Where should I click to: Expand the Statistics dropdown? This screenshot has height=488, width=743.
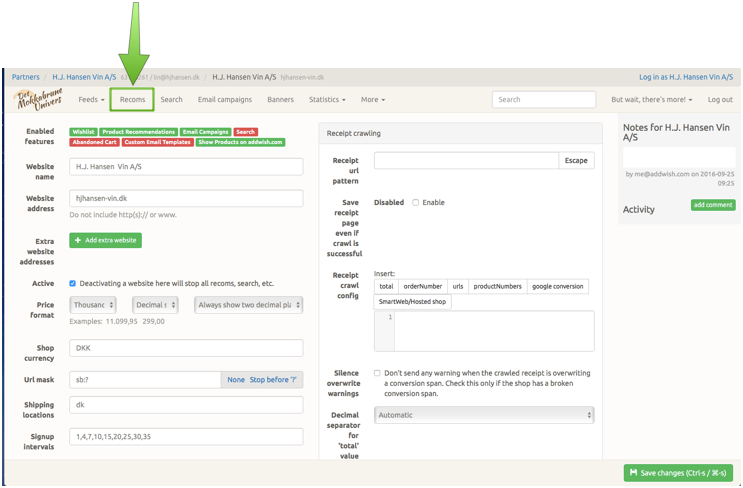(327, 99)
